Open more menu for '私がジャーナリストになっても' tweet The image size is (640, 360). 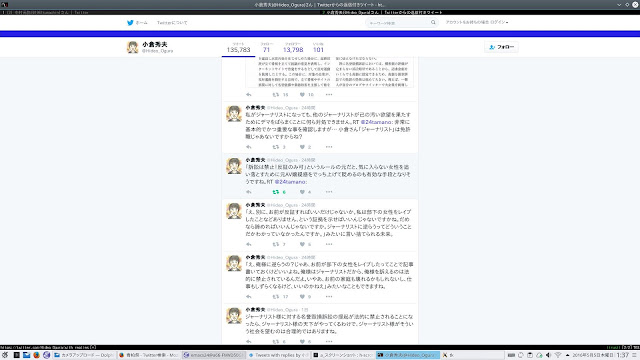pos(329,147)
